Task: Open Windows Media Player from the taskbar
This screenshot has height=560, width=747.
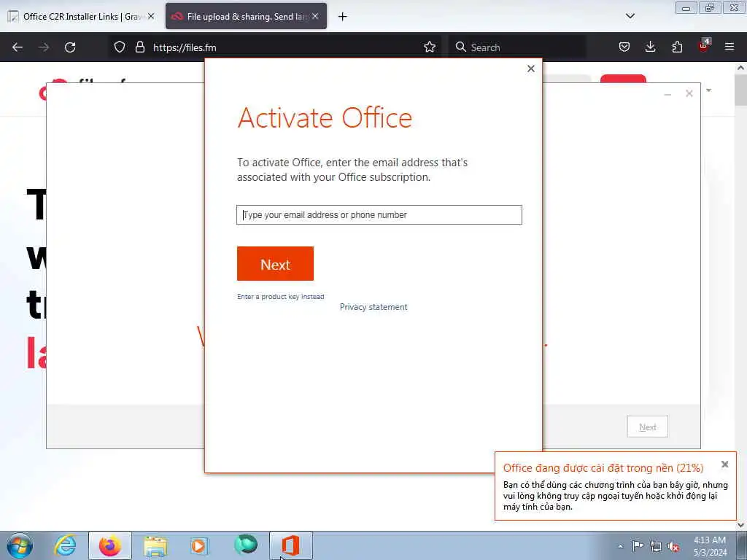Action: point(198,545)
